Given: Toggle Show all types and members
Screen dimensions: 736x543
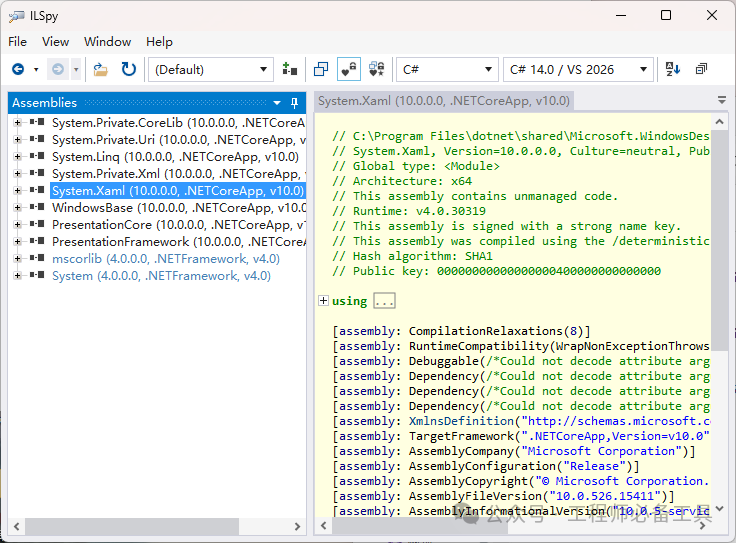Looking at the screenshot, I should pos(376,69).
